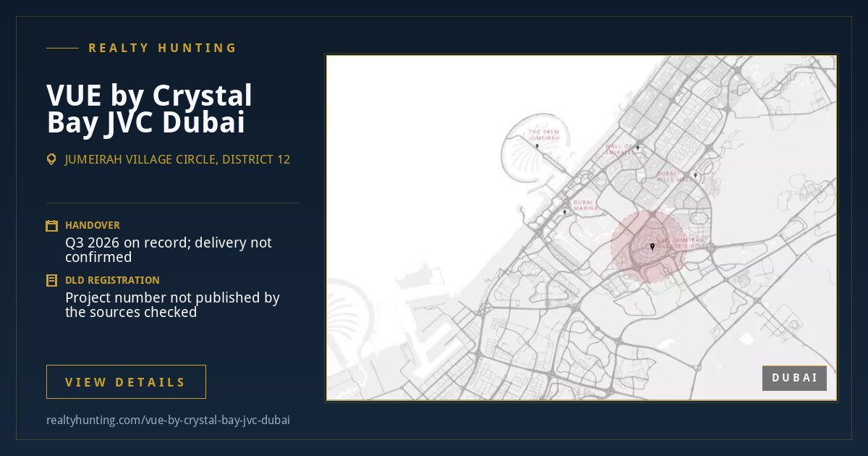
Task: Click "Q3 2026 on record; delivery not confirmed"
Action: click(169, 250)
